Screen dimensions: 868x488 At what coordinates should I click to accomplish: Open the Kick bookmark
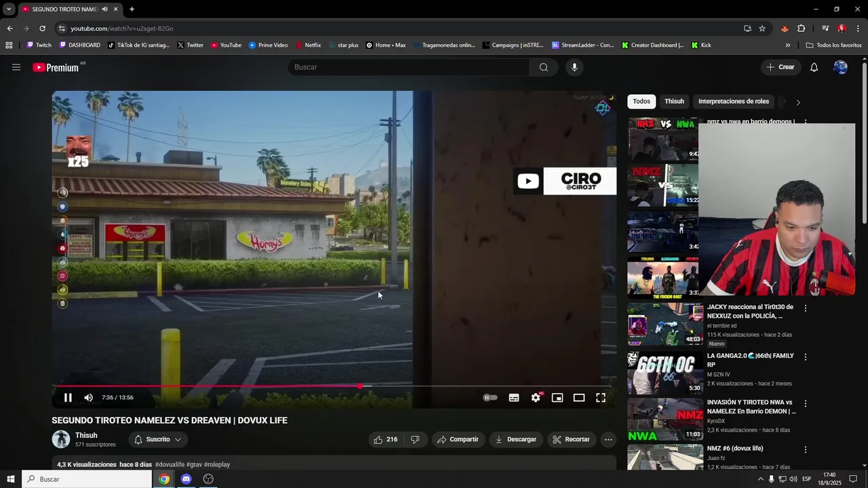pyautogui.click(x=701, y=45)
